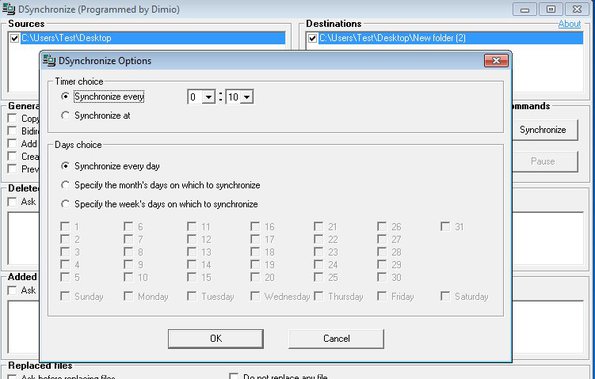Select the Synchronize every radio button
Viewport: 595px width, 379px height.
pyautogui.click(x=65, y=96)
